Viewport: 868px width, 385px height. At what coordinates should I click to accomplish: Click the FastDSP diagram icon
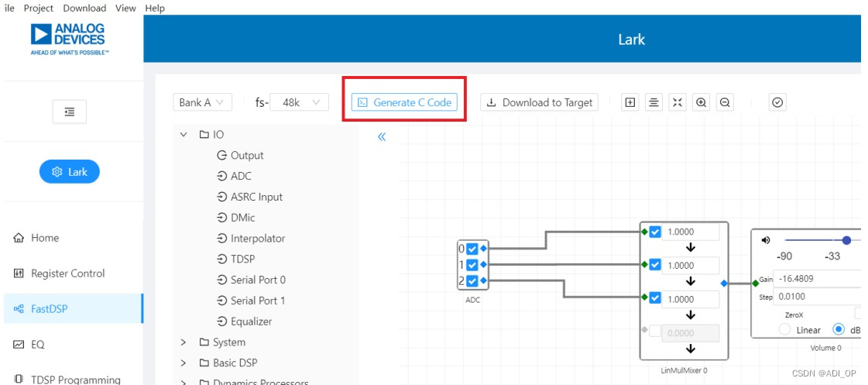pyautogui.click(x=19, y=309)
